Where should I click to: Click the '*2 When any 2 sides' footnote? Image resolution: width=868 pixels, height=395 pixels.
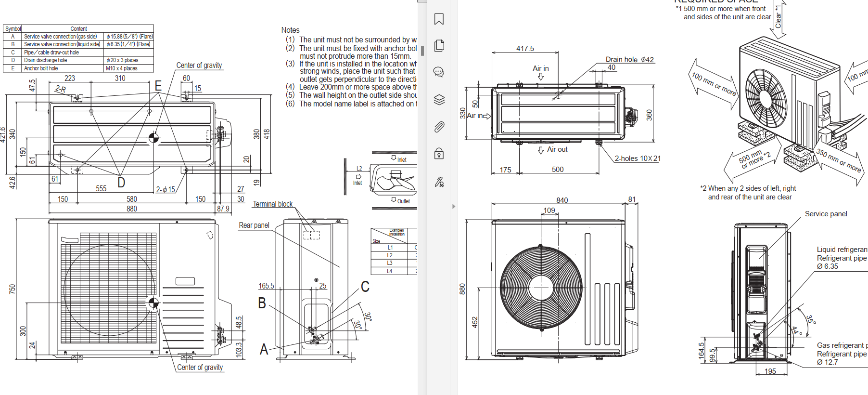click(x=748, y=193)
